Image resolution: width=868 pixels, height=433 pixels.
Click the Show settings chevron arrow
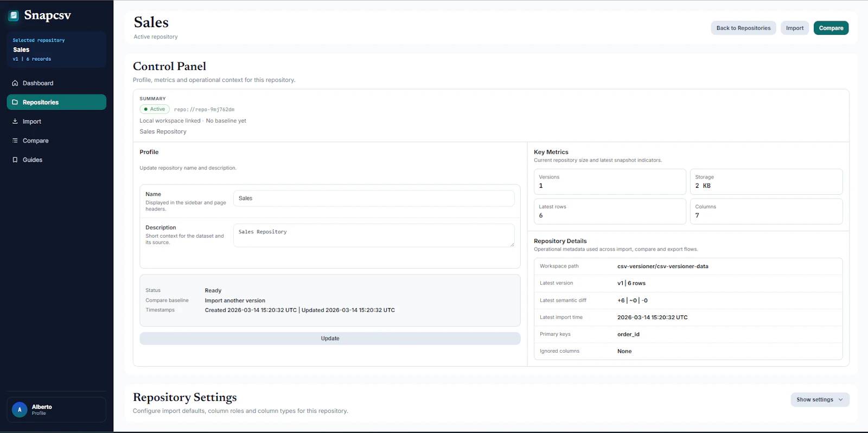click(841, 400)
